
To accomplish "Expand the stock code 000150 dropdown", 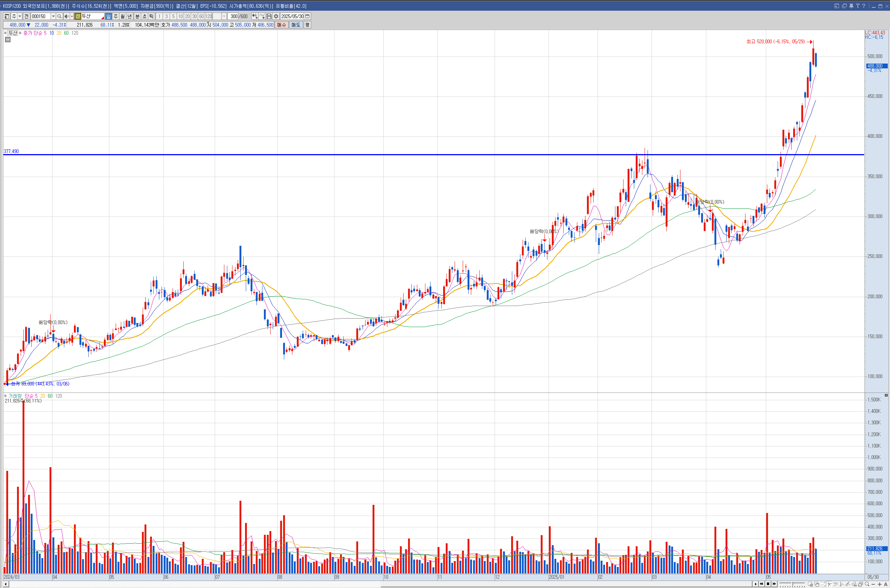I will point(53,17).
